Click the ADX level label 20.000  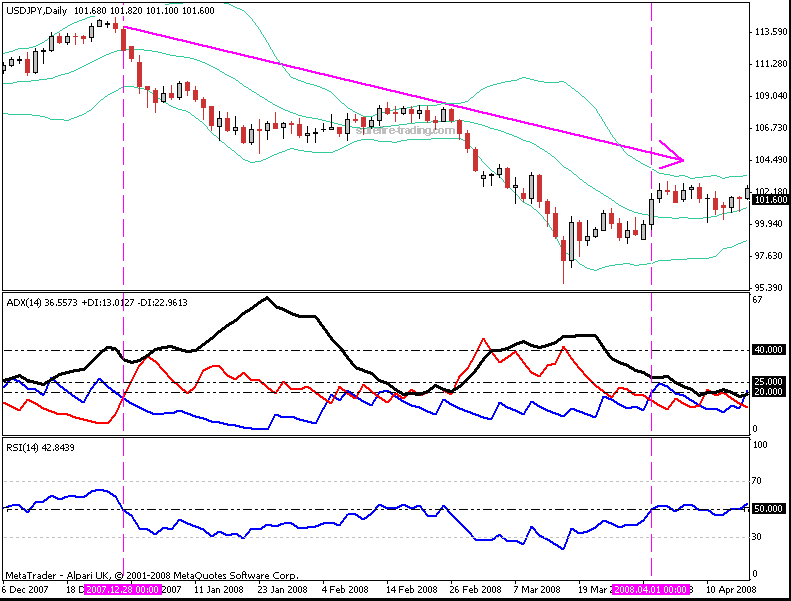(x=768, y=392)
